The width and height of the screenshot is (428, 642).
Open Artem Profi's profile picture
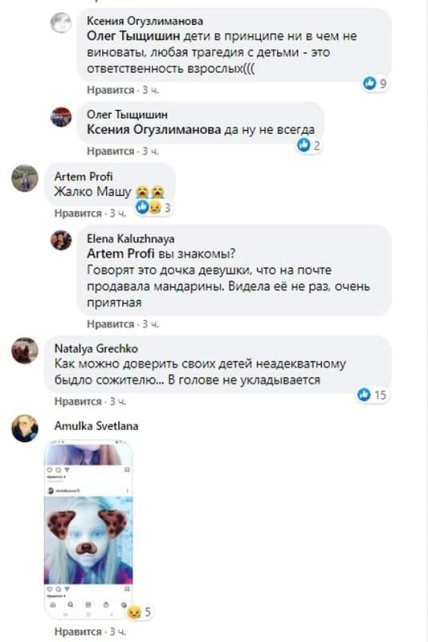25,179
